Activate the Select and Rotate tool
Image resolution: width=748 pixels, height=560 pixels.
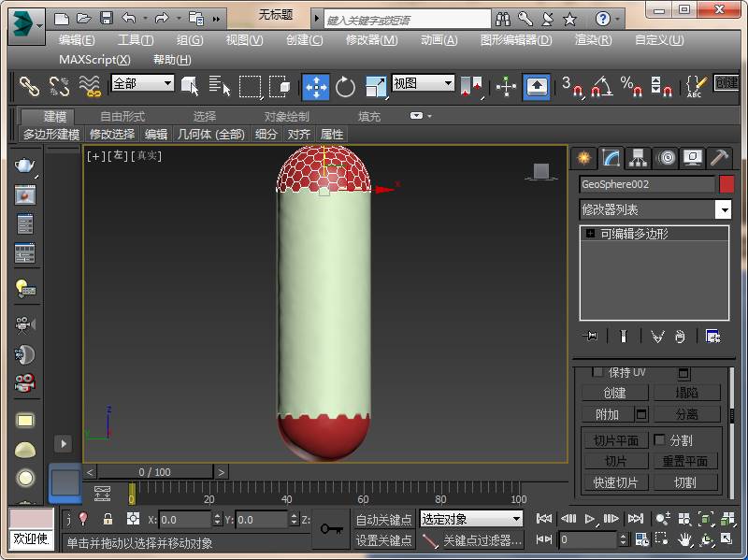click(345, 87)
